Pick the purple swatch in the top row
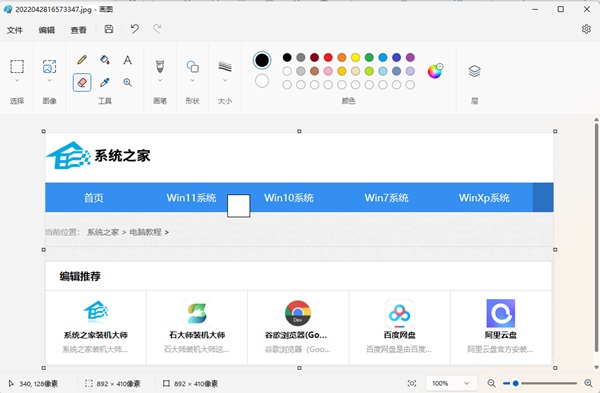Image resolution: width=600 pixels, height=393 pixels. tap(410, 57)
